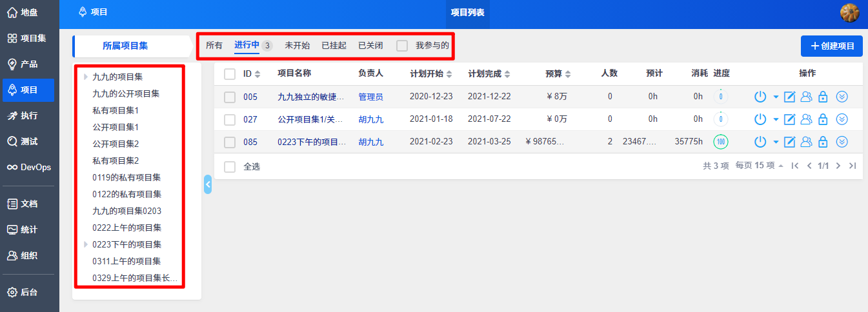The width and height of the screenshot is (868, 312).
Task: Click the edit icon for project 005
Action: point(789,97)
